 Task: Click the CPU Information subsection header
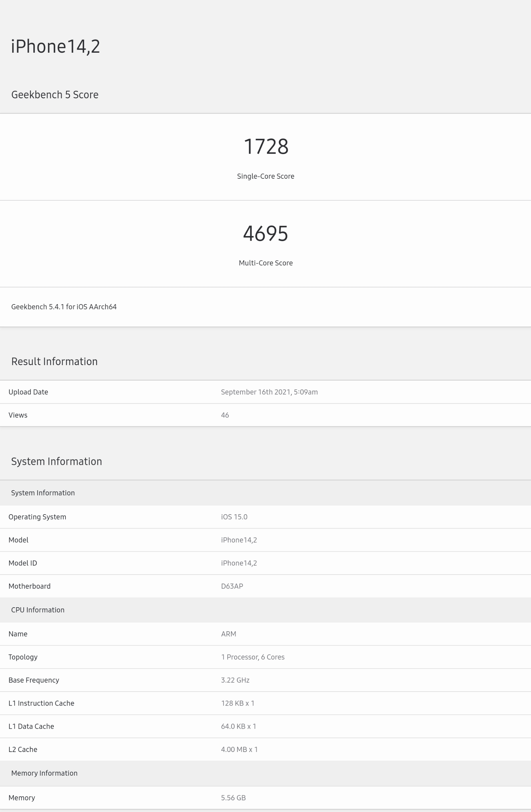(38, 610)
